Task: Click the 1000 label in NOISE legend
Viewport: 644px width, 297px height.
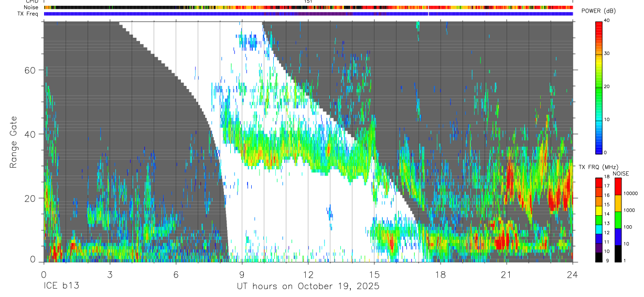Action: click(x=629, y=211)
